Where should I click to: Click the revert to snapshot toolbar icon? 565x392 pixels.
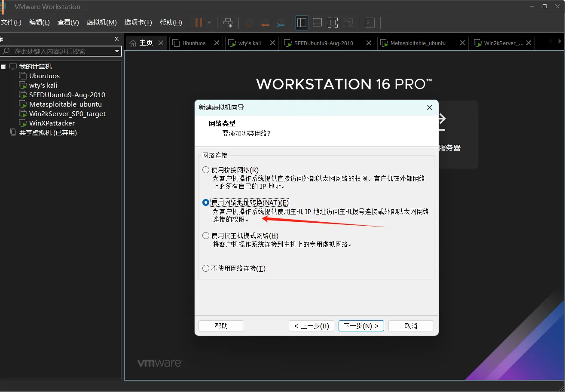click(x=265, y=23)
